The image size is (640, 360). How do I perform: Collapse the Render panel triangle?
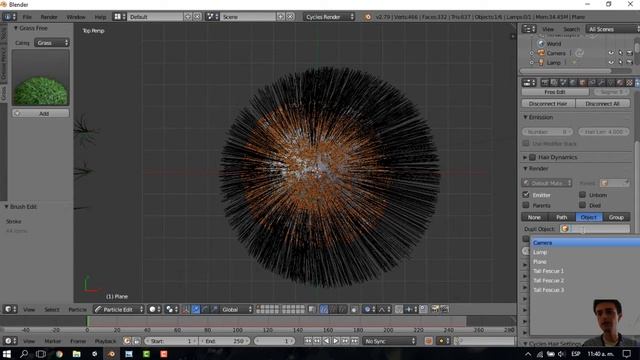(x=526, y=169)
